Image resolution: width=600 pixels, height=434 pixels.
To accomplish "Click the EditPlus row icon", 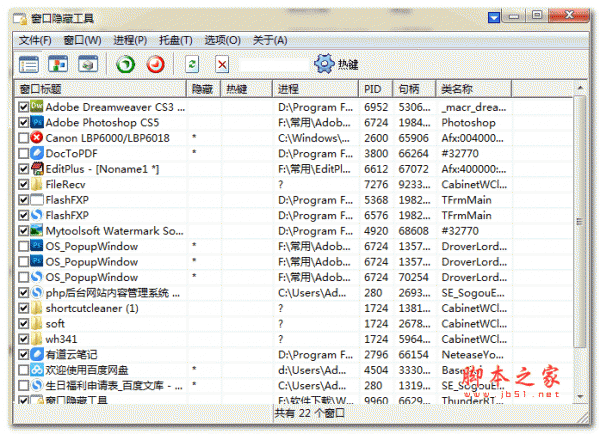I will click(37, 168).
